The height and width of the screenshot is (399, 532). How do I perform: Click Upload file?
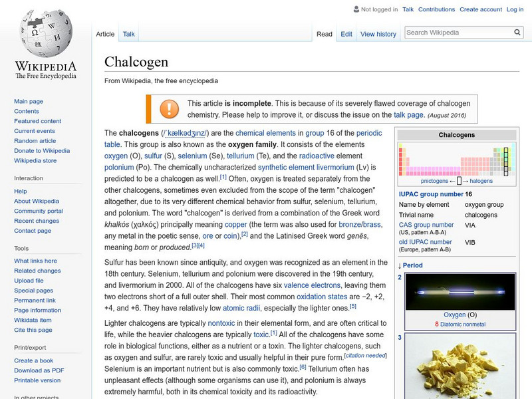[x=29, y=280]
